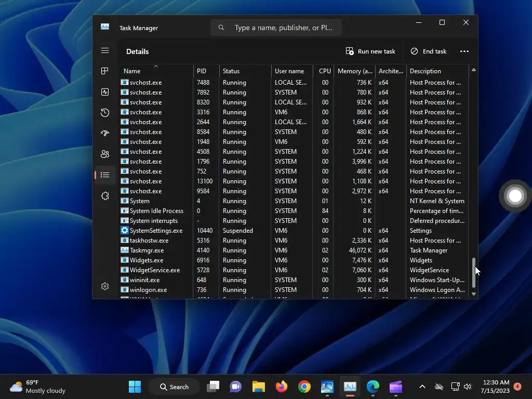532x399 pixels.
Task: Launch Firefox from the taskbar
Action: [x=281, y=387]
